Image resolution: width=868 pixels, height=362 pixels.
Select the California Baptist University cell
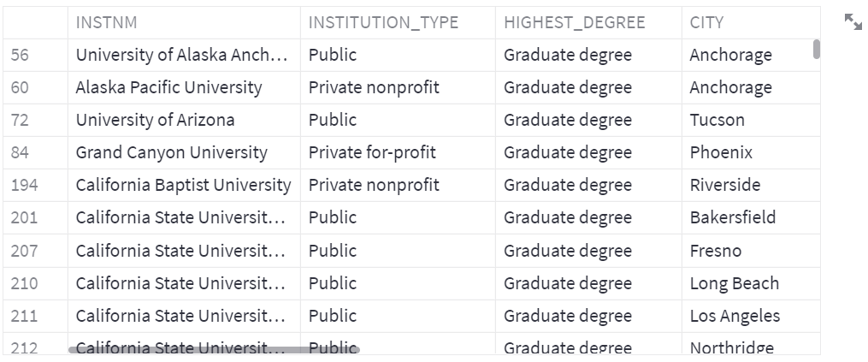pos(183,185)
